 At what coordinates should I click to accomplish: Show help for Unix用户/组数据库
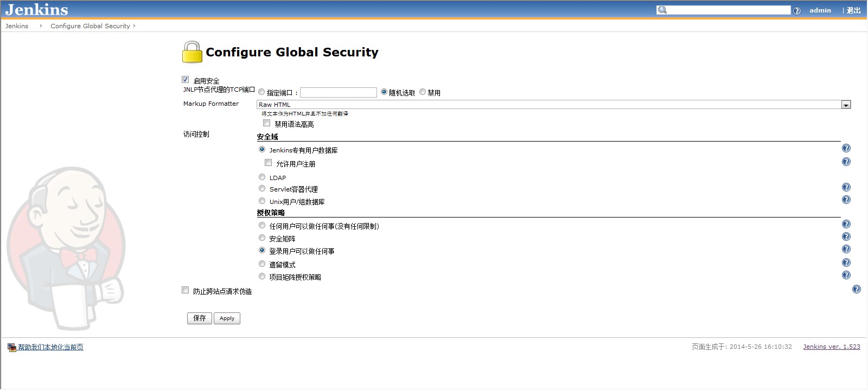click(846, 200)
